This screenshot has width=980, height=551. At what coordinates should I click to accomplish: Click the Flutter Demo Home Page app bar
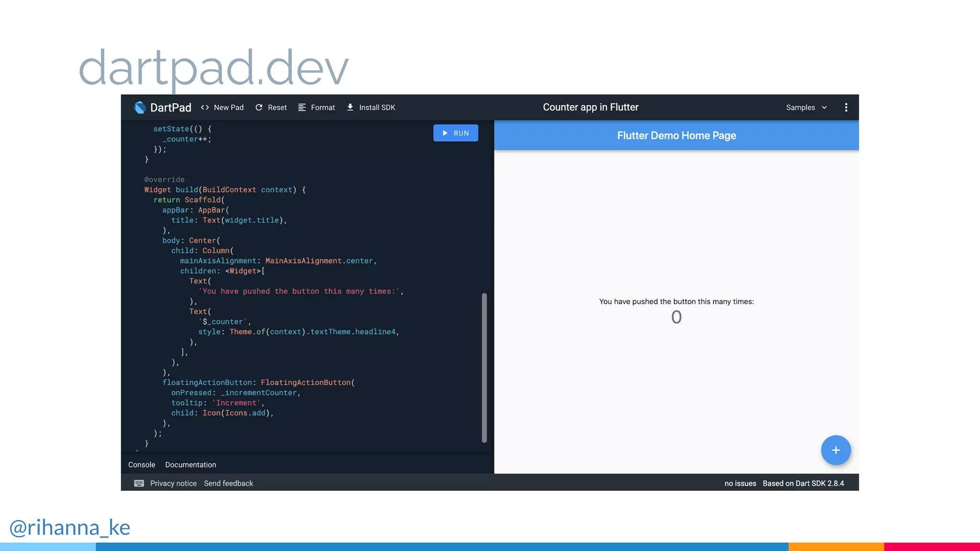(x=676, y=136)
